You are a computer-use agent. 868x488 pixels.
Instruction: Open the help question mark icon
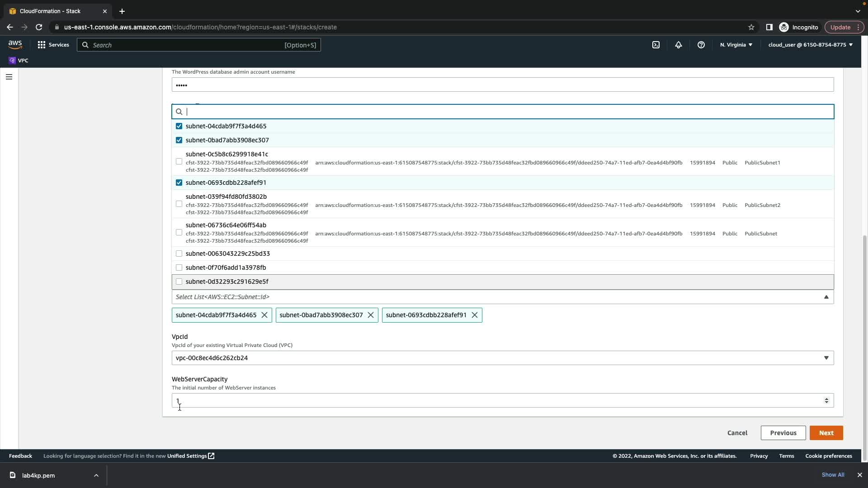[701, 45]
